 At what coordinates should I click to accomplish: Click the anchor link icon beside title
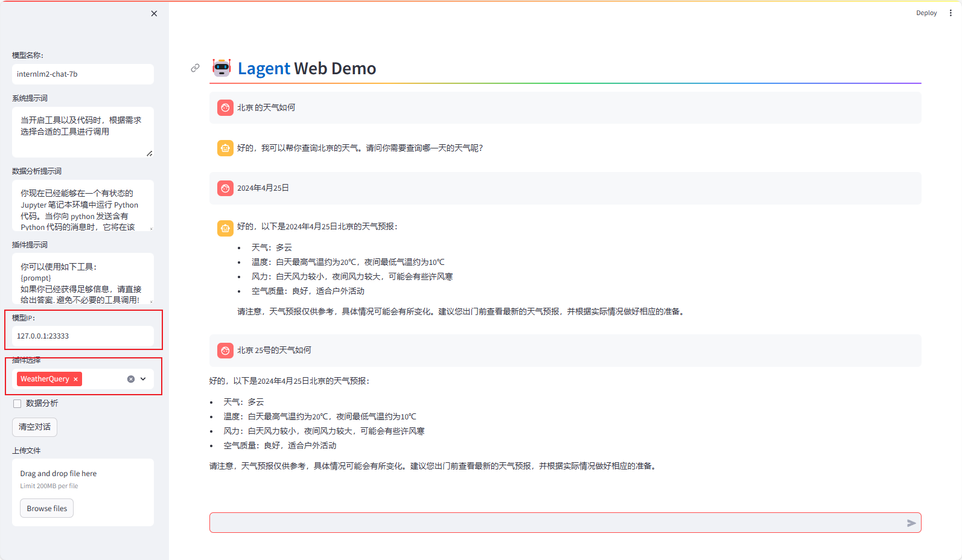pos(195,68)
